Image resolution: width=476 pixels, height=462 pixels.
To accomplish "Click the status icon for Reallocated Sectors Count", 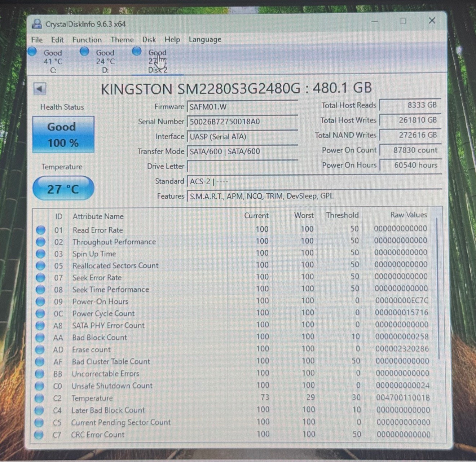I will [x=41, y=265].
